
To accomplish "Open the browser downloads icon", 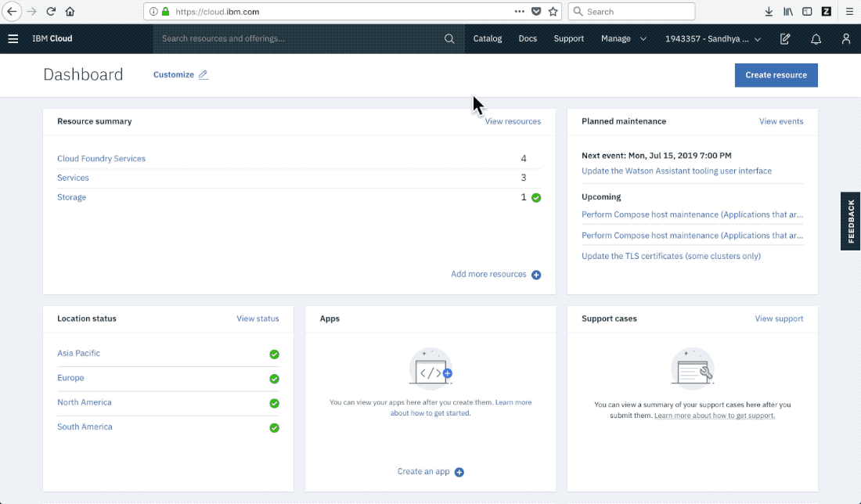I will [x=769, y=12].
